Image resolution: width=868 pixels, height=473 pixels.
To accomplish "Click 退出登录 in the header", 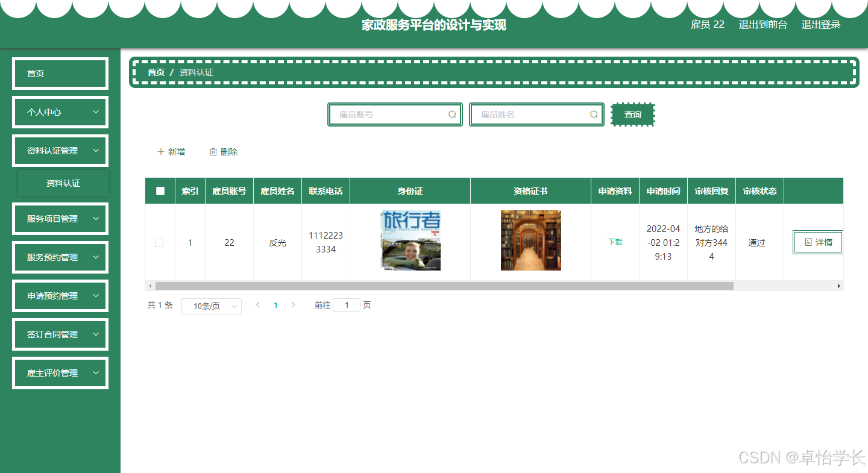I will click(x=821, y=25).
